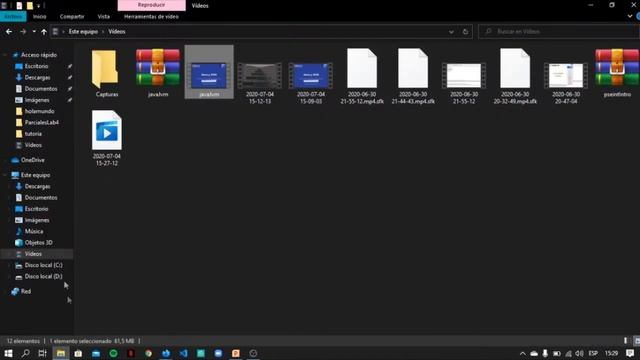The height and width of the screenshot is (360, 640).
Task: Open Visual Studio Code from taskbar
Action: click(x=184, y=353)
